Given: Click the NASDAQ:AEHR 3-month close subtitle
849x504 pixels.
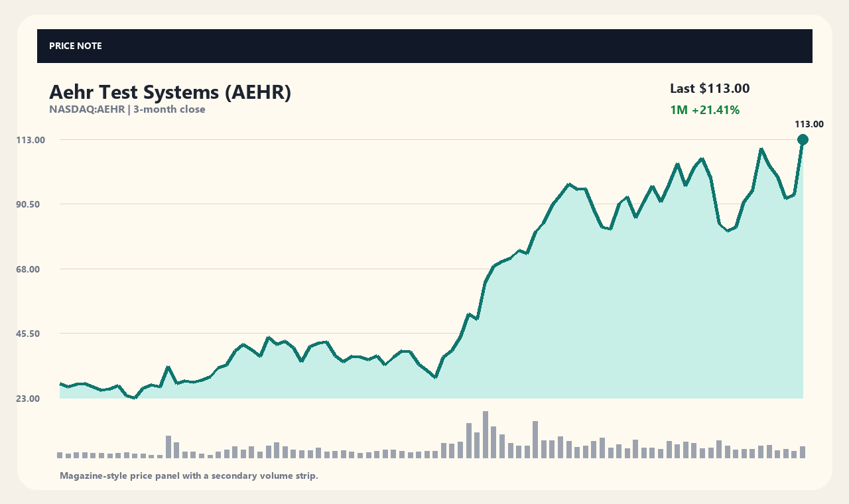Looking at the screenshot, I should tap(127, 109).
